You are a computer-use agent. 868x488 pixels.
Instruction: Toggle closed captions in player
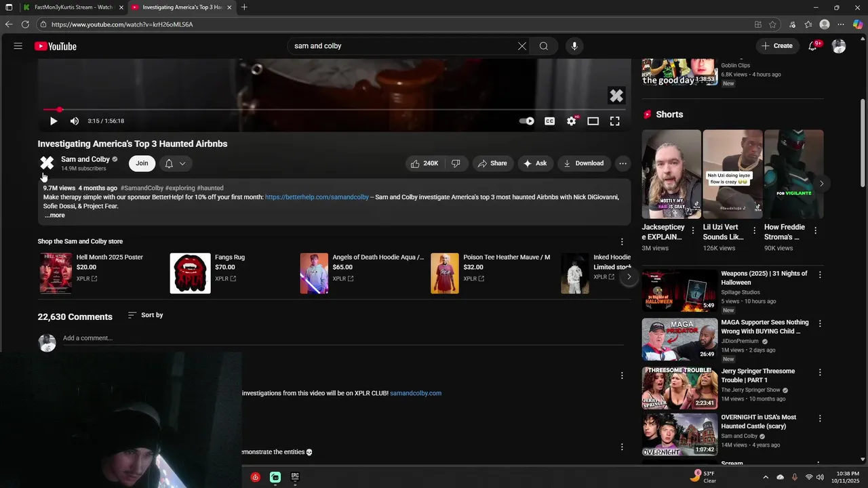point(550,121)
